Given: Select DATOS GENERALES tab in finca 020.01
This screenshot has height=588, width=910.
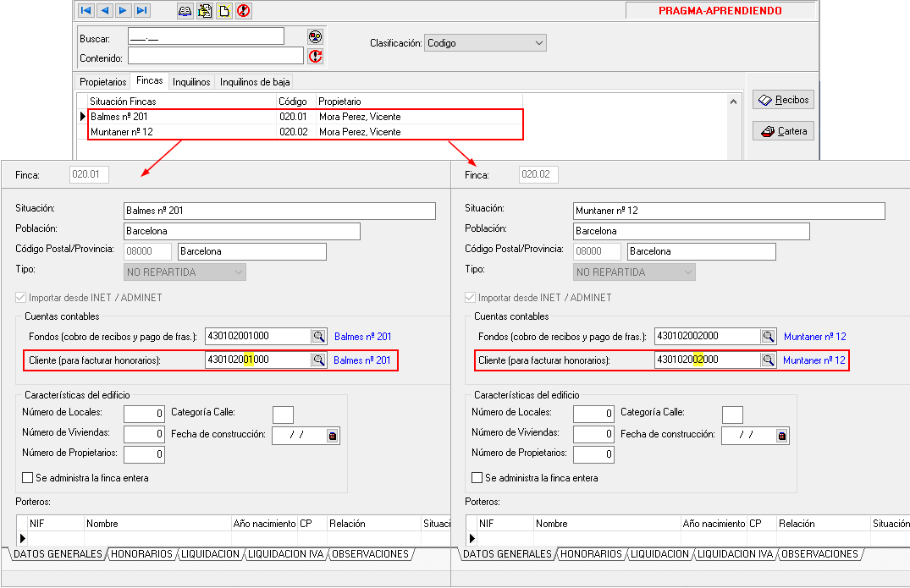Looking at the screenshot, I should [x=58, y=554].
